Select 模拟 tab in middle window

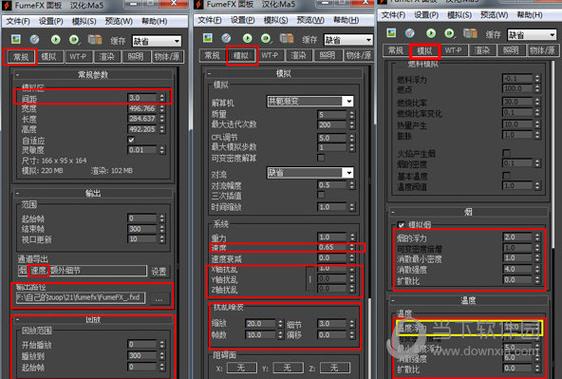click(x=241, y=56)
